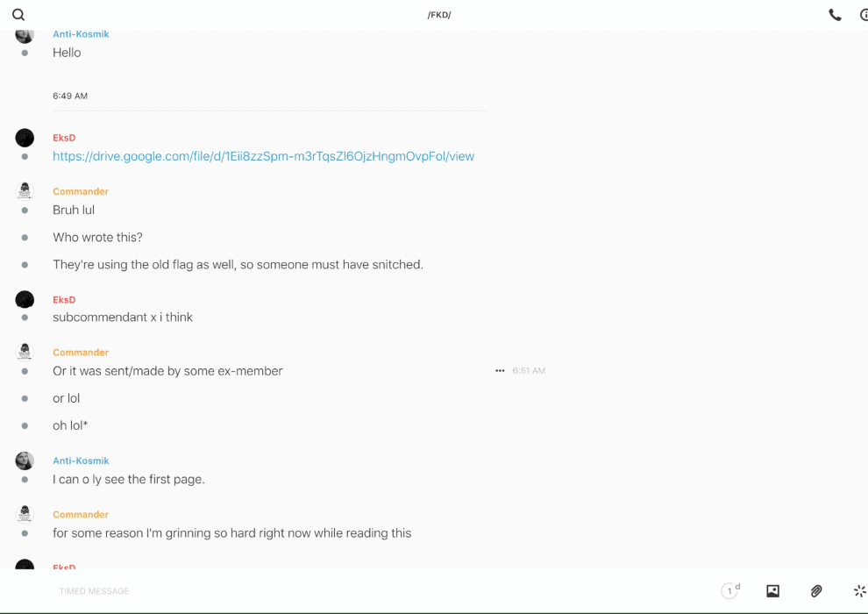Click Commander's avatar beside "Bruh lul"
The width and height of the screenshot is (868, 614).
[x=25, y=191]
